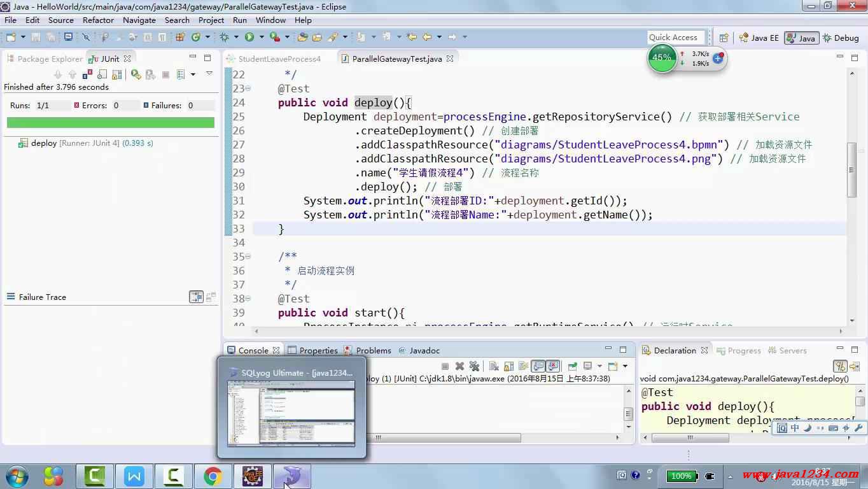Click Clear Console icon
This screenshot has width=868, height=489.
point(493,366)
